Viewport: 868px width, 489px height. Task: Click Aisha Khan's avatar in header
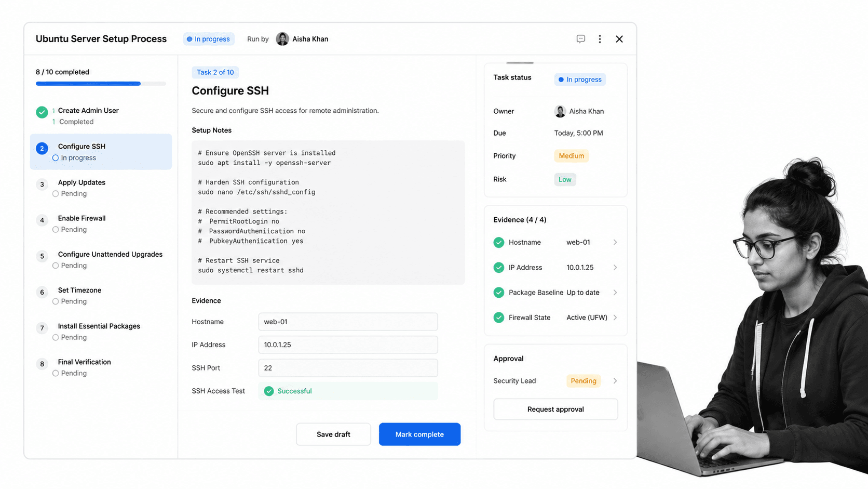point(282,39)
